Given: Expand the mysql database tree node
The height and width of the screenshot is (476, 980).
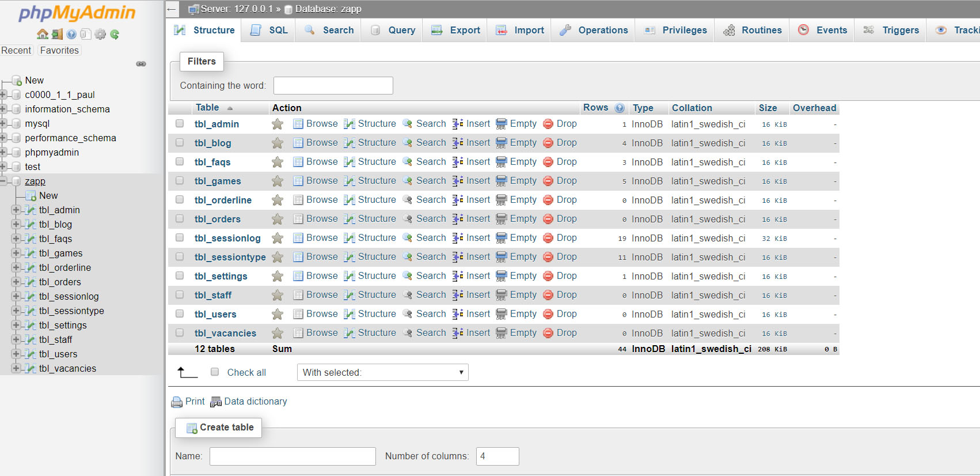Looking at the screenshot, I should click(3, 123).
